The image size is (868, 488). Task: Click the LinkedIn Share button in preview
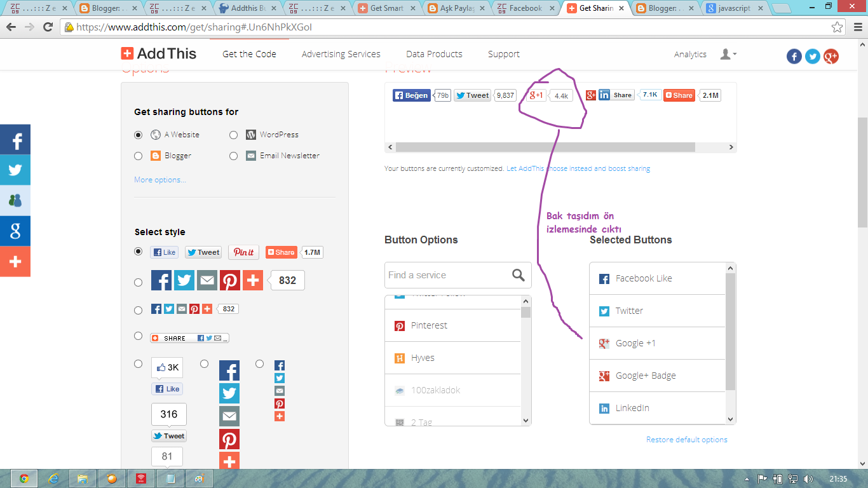[616, 95]
